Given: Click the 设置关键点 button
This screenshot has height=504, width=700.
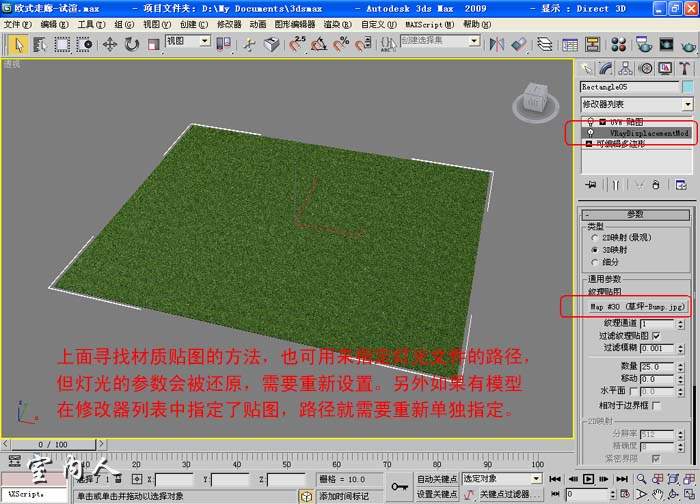Looking at the screenshot, I should tap(437, 494).
